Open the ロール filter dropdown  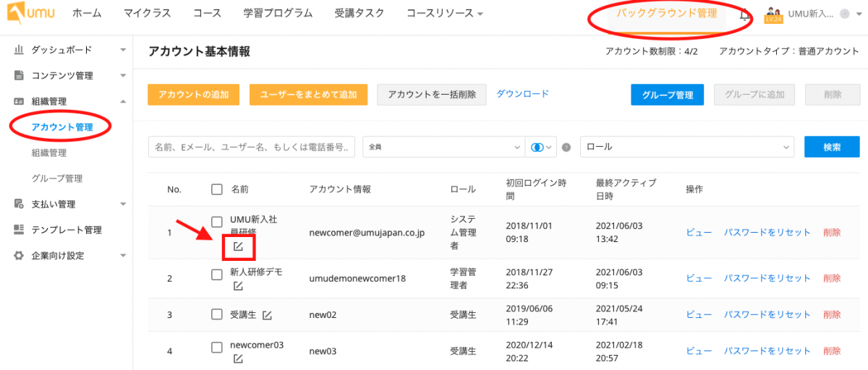(x=687, y=147)
